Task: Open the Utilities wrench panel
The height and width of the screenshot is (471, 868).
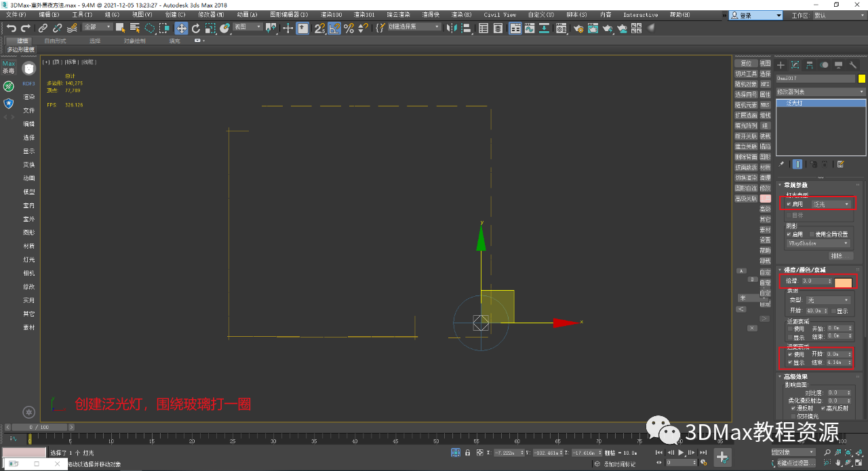Action: pos(853,65)
